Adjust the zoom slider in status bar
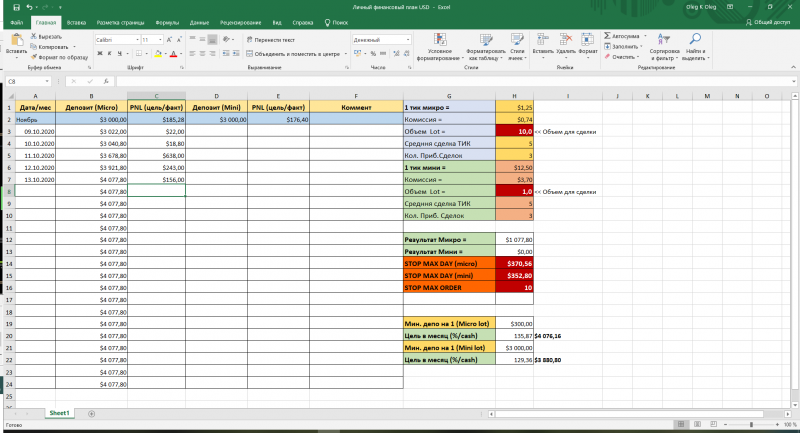Viewport: 800px width, 433px height. pyautogui.click(x=751, y=424)
